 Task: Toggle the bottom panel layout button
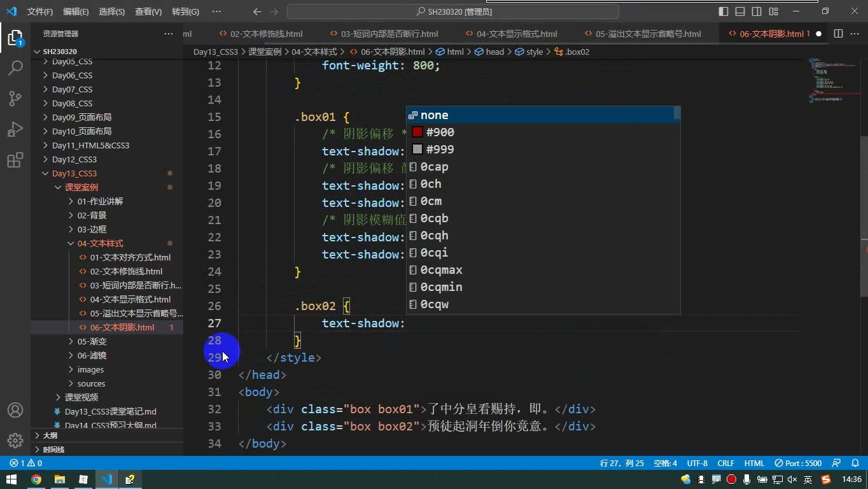(x=740, y=11)
